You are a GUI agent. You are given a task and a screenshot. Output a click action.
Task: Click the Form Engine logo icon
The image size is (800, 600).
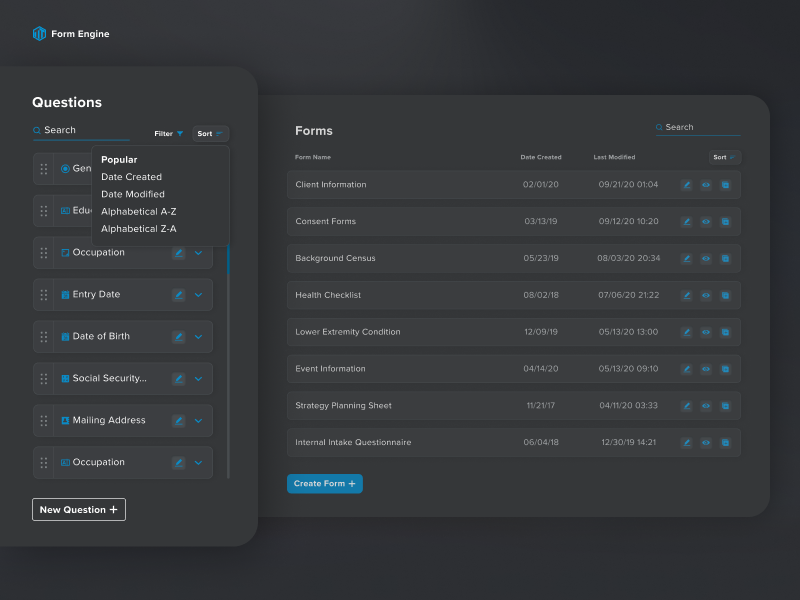coord(38,32)
